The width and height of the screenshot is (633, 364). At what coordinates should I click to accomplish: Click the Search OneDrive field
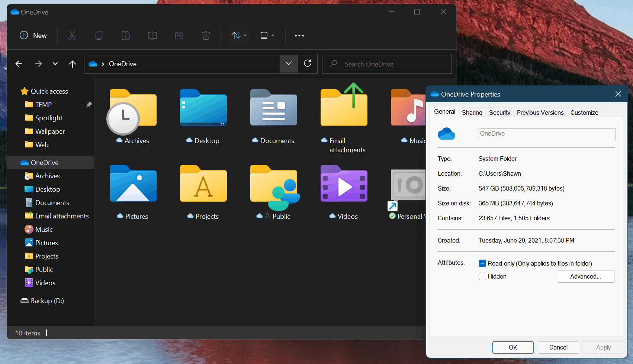click(387, 64)
